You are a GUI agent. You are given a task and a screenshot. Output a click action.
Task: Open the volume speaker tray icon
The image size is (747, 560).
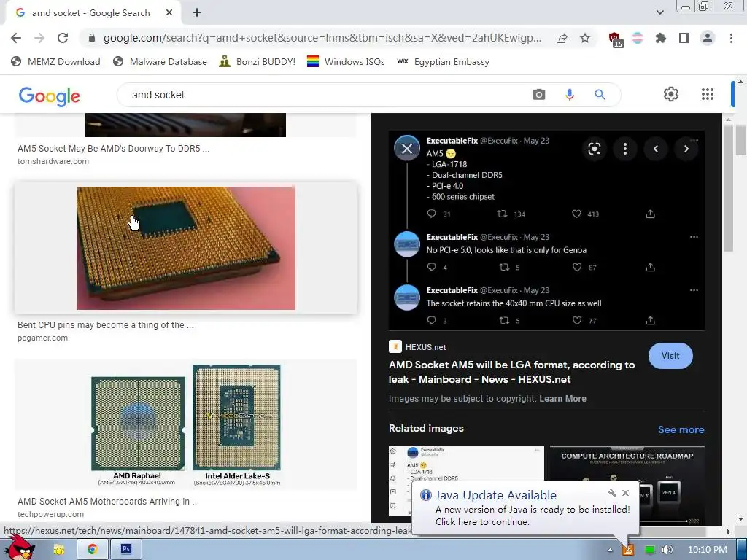point(667,550)
